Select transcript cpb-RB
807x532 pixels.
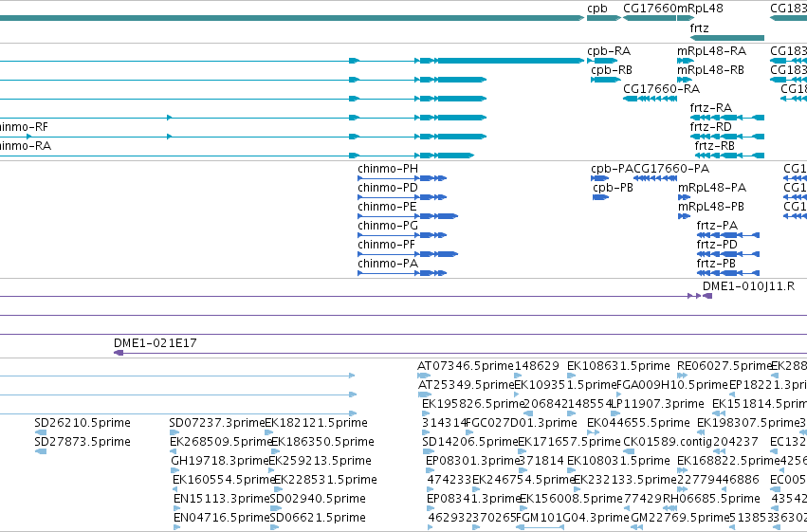point(606,80)
